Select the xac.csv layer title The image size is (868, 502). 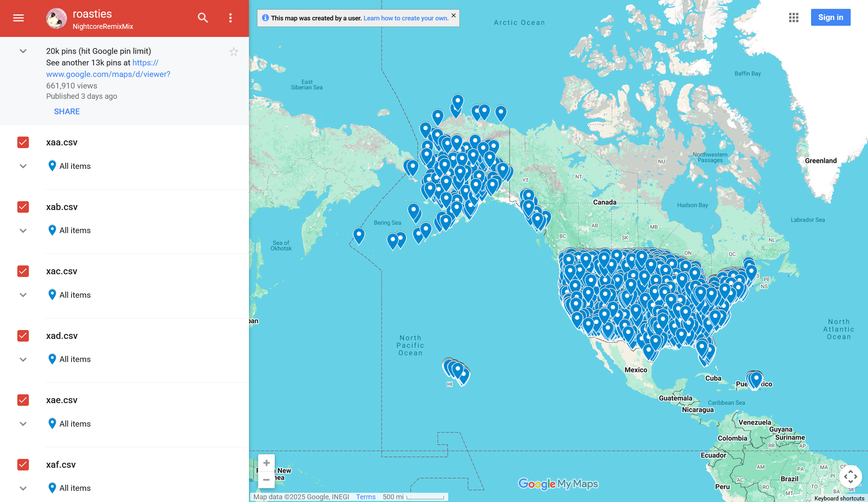pyautogui.click(x=62, y=271)
